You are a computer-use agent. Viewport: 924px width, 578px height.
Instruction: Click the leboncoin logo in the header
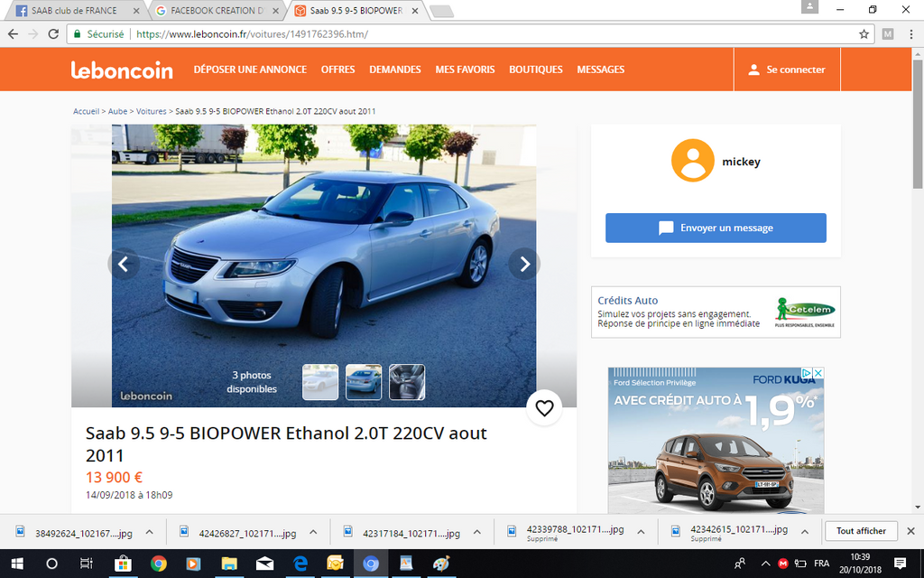(122, 70)
